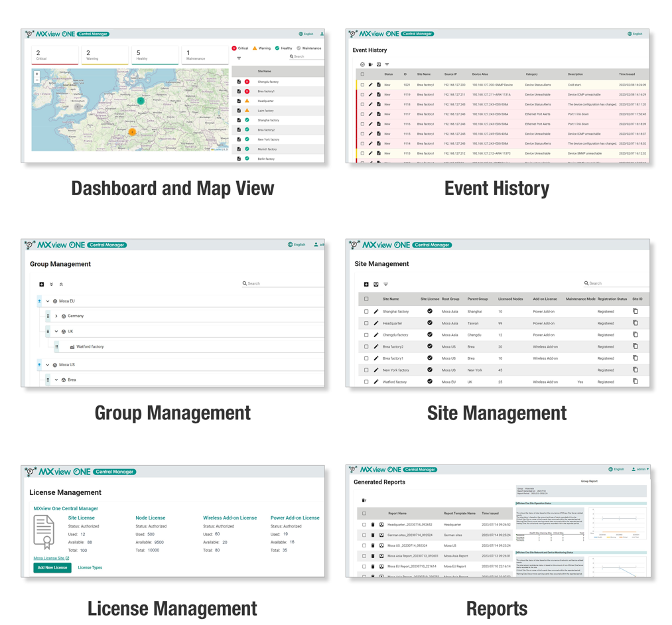This screenshot has height=625, width=672.
Task: Select the acknowledge events icon in Event History
Action: [x=362, y=64]
